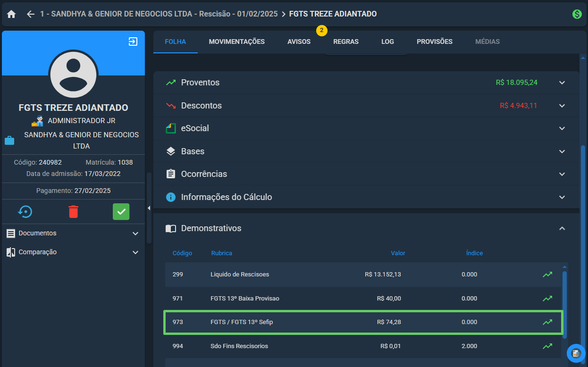Viewport: 588px width, 367px height.
Task: Click the back arrow in breadcrumb
Action: tap(31, 14)
